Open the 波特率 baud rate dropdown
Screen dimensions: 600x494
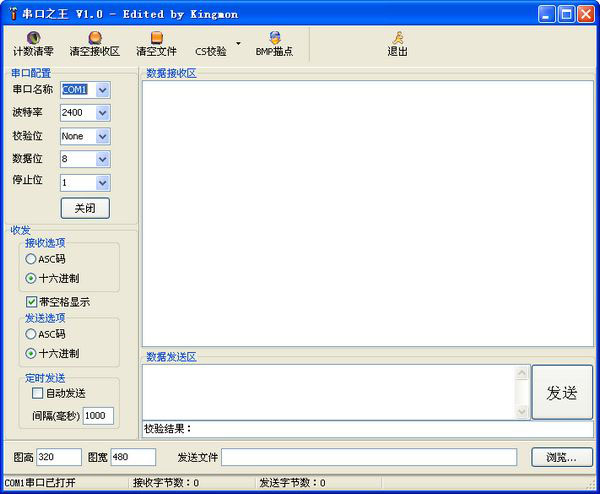point(102,113)
